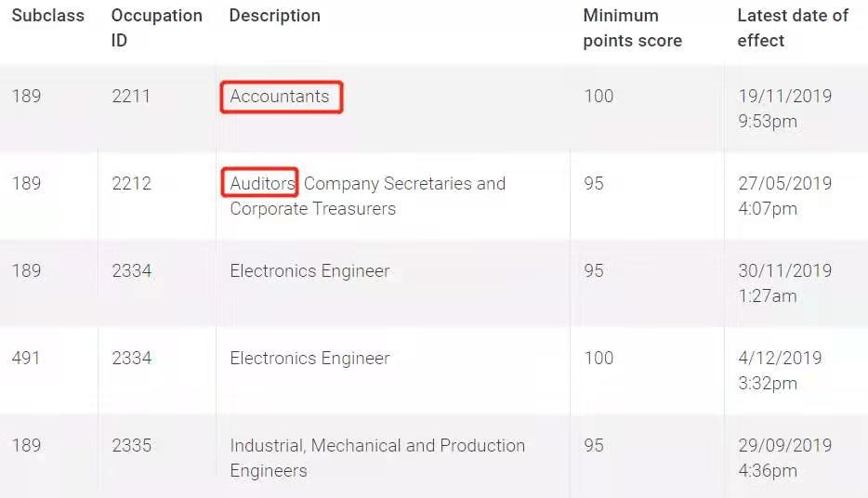Click the 19/11/2019 9:53pm date cell

click(785, 109)
